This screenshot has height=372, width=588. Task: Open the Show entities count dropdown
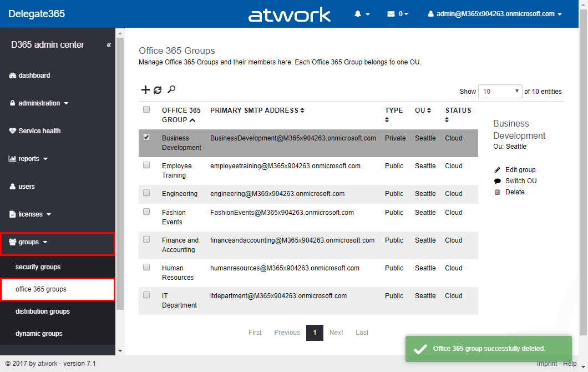coord(500,92)
